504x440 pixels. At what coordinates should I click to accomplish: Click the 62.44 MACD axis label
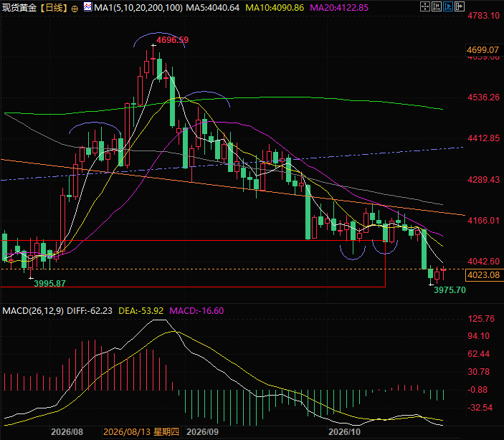click(479, 354)
